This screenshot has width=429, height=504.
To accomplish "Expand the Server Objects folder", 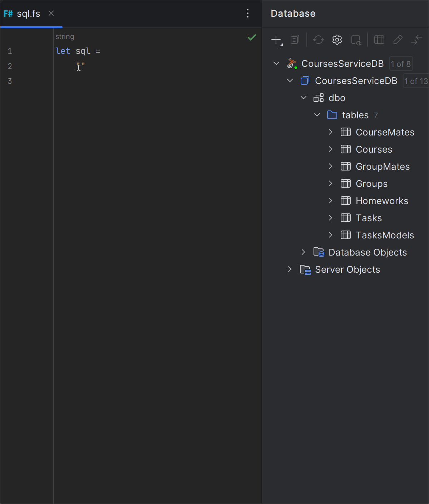I will pos(290,270).
